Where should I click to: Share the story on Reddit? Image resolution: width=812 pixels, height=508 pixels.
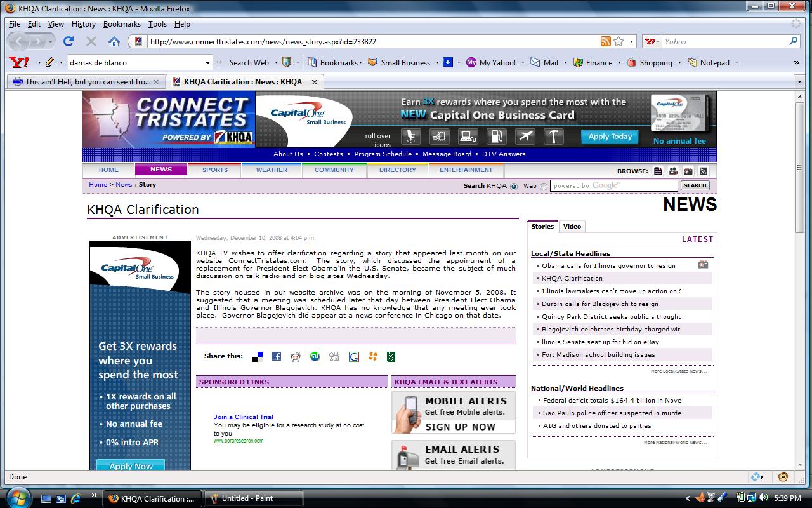click(x=296, y=357)
